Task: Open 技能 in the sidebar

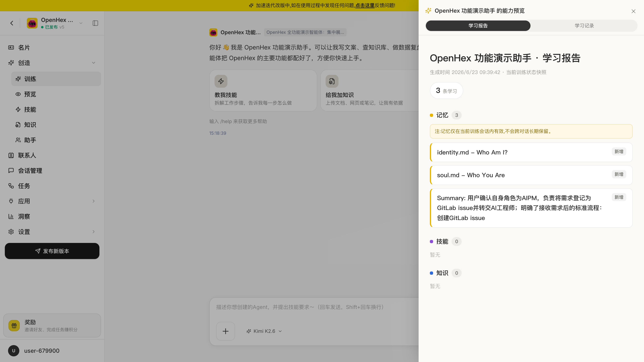Action: (56, 109)
